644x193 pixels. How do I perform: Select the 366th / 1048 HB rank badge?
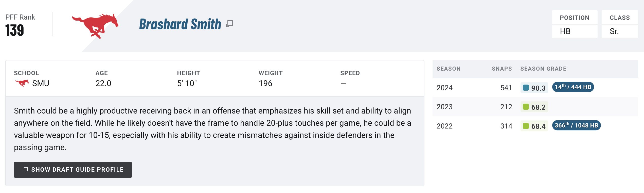pos(576,125)
